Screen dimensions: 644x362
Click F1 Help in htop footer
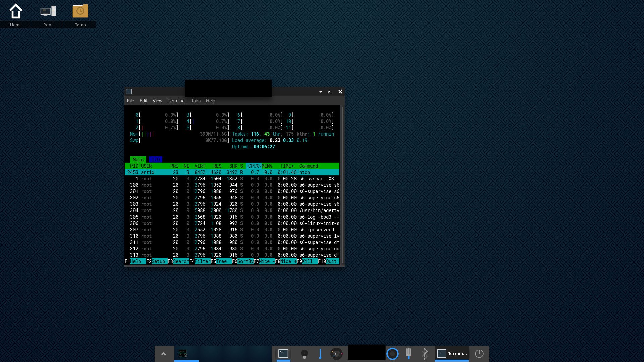135,262
